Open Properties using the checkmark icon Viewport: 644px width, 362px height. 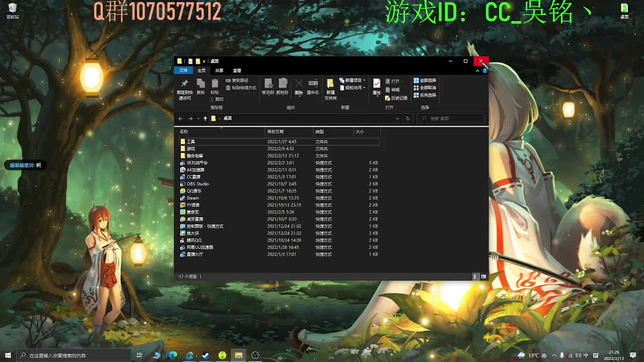tap(376, 84)
